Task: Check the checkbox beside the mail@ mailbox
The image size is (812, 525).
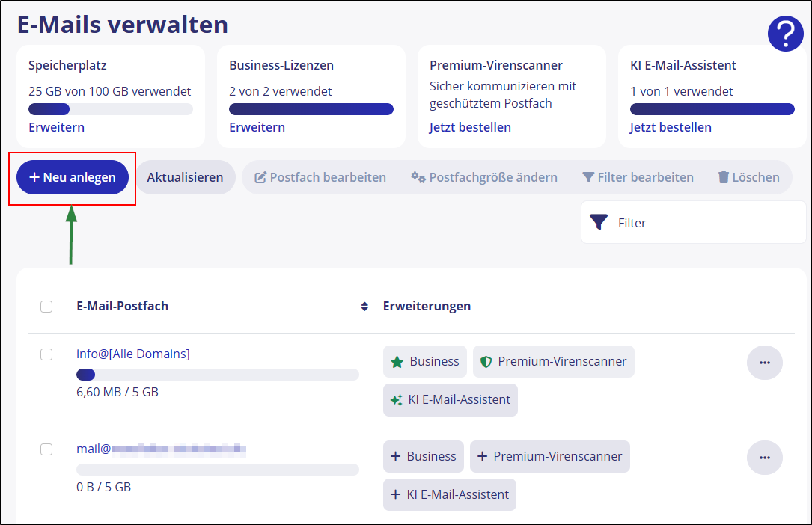Action: [x=46, y=449]
